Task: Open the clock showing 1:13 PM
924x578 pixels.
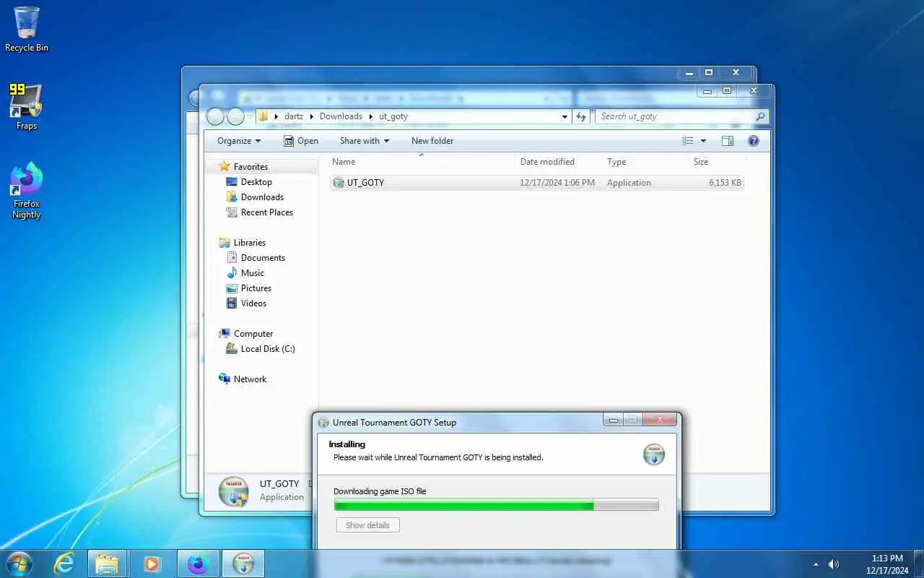Action: pos(887,564)
